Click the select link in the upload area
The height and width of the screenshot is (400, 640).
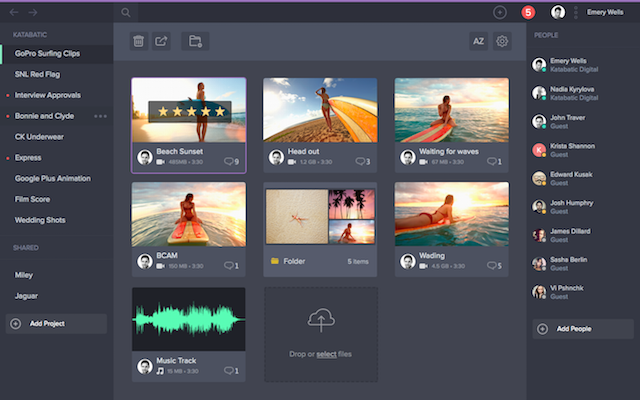pos(326,353)
